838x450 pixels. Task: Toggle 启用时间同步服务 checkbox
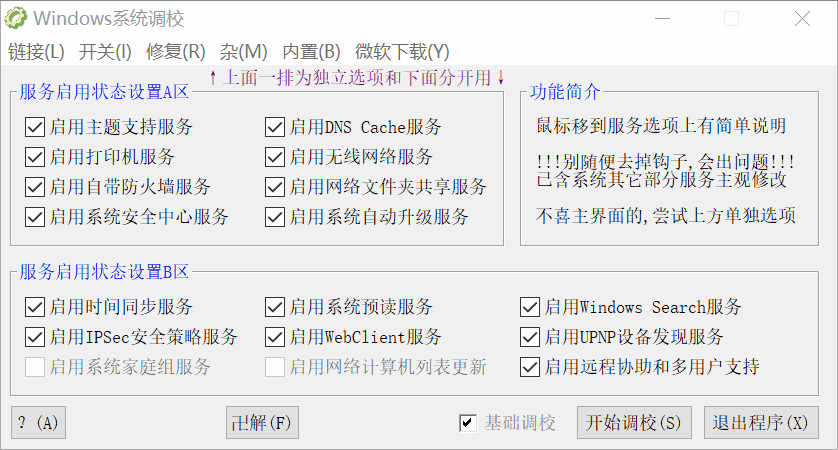35,307
